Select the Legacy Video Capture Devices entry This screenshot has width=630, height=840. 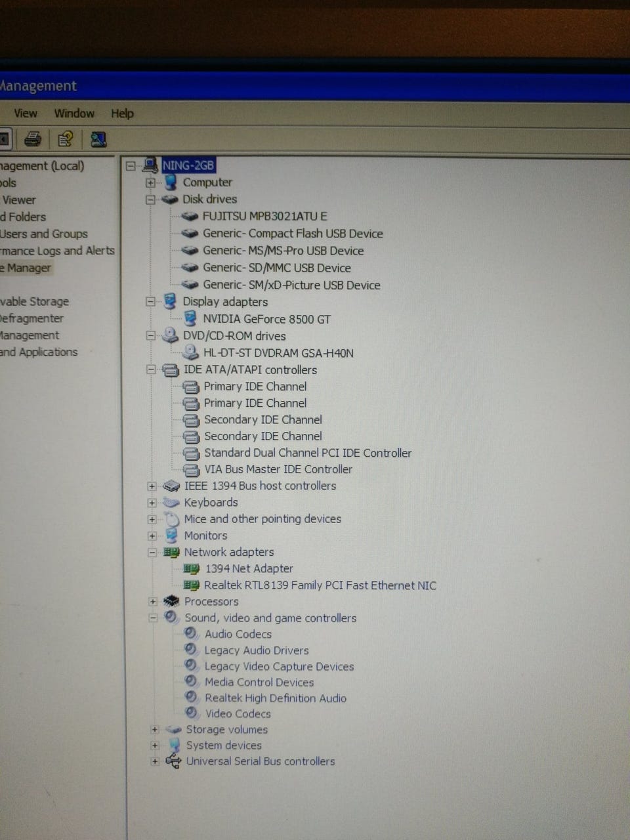[279, 666]
